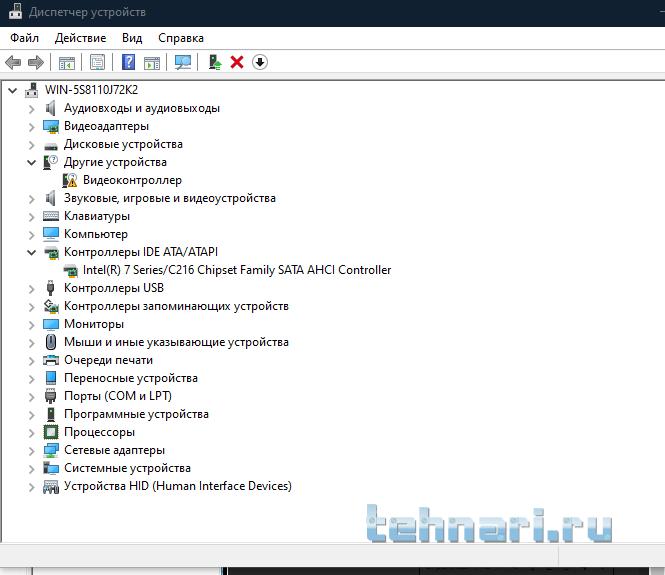This screenshot has width=665, height=575.
Task: Click the red X uninstall device icon
Action: [237, 62]
